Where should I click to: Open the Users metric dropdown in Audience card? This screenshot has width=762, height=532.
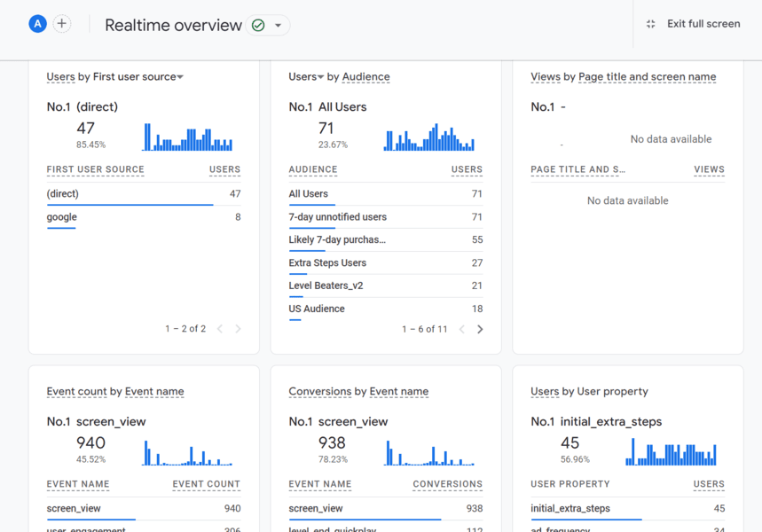click(x=320, y=77)
